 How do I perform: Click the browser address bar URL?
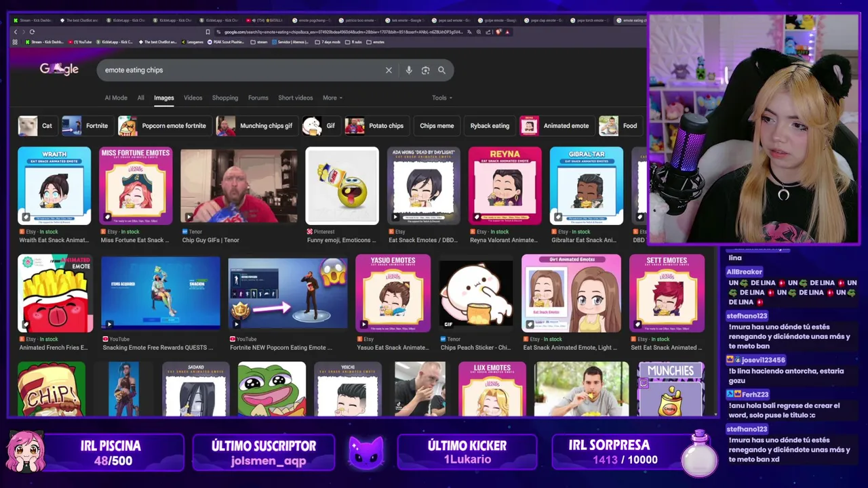tap(344, 32)
